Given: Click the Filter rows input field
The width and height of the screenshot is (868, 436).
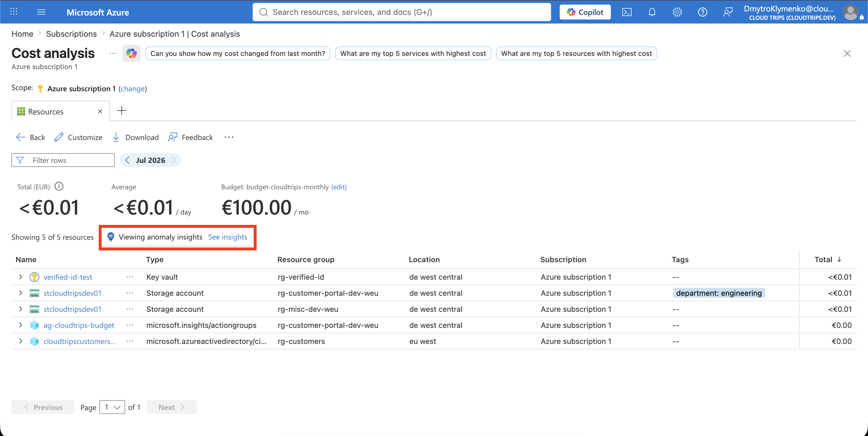Looking at the screenshot, I should (63, 160).
